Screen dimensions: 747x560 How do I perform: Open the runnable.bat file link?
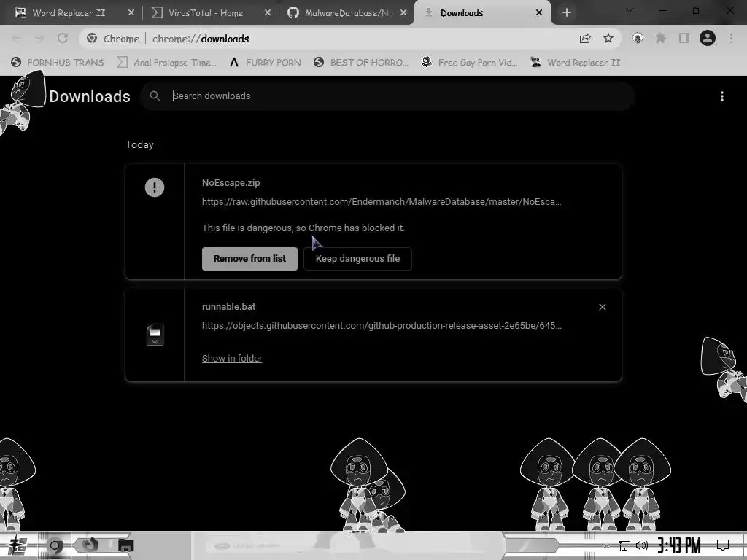pyautogui.click(x=228, y=307)
